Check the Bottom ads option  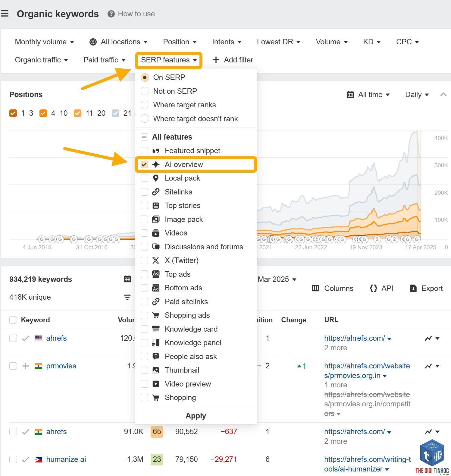(x=144, y=288)
